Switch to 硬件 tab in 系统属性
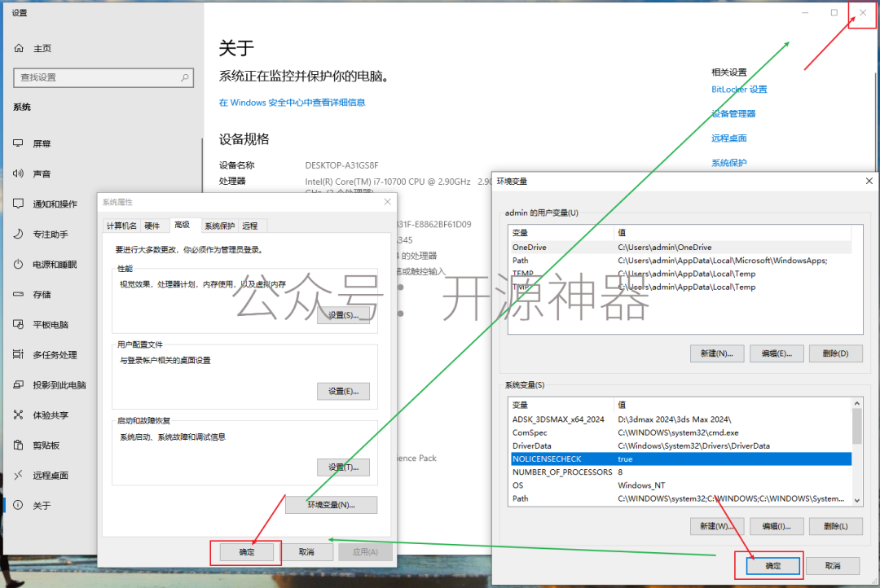 [152, 226]
